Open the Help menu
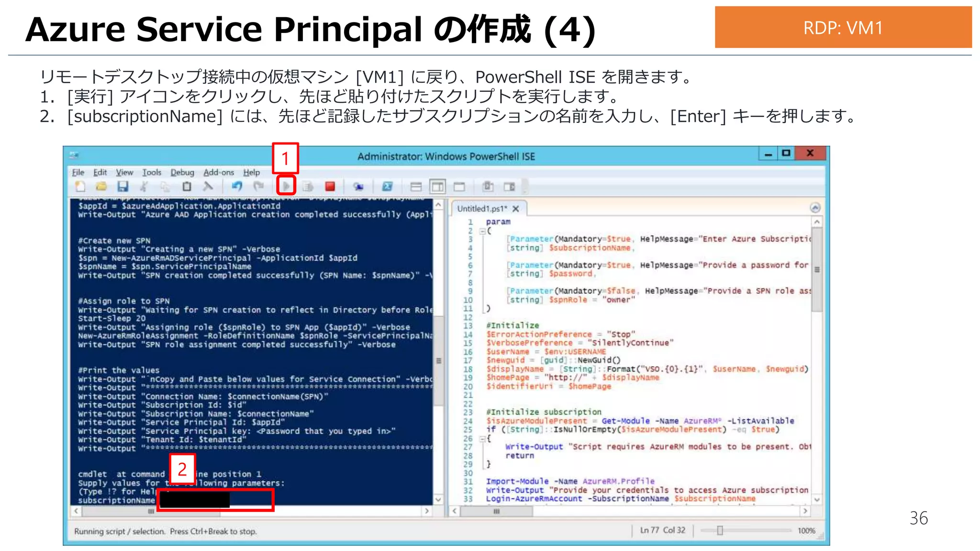 [x=251, y=172]
